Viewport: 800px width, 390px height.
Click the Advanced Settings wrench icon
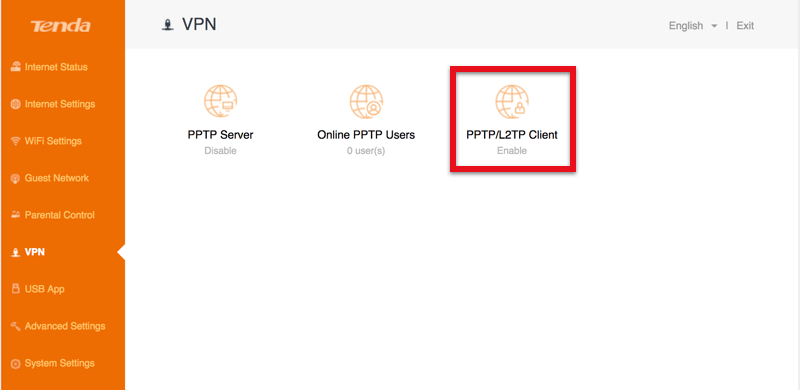(x=15, y=326)
